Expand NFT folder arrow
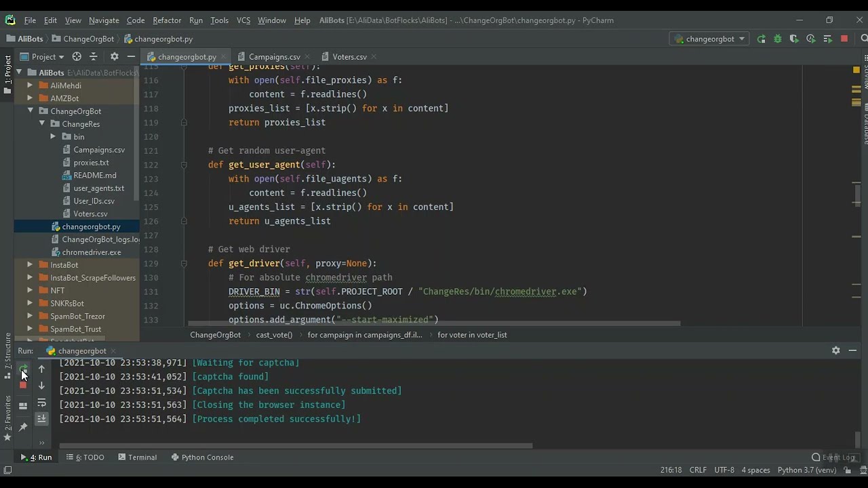Screen dimensions: 868x488 30,291
